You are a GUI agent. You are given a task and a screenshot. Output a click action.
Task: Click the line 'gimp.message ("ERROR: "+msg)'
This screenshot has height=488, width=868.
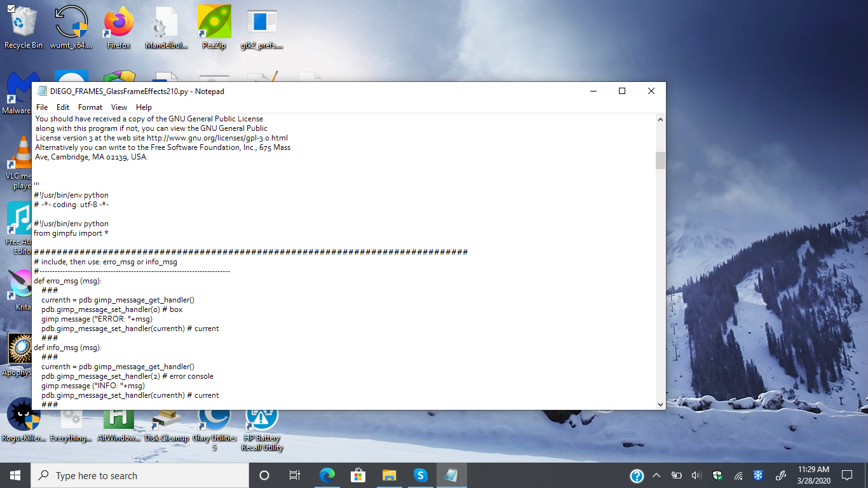pos(97,319)
